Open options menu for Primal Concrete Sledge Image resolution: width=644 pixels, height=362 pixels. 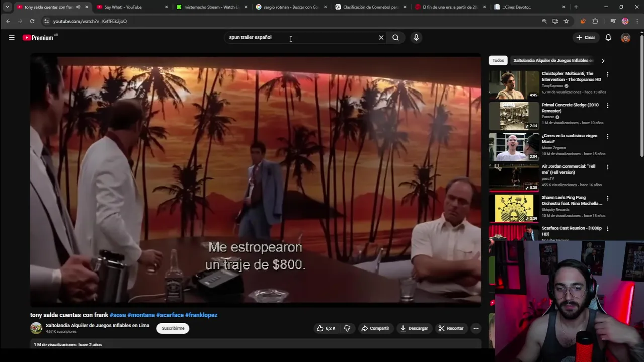click(607, 106)
